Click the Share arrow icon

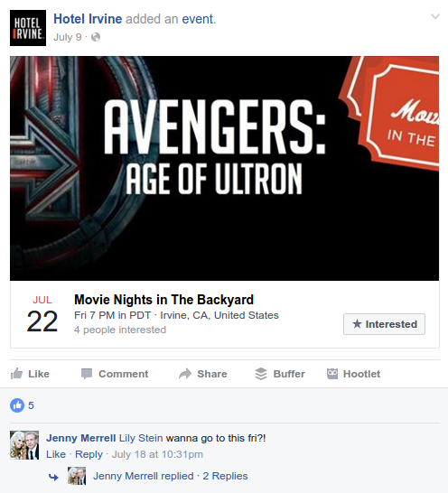(x=185, y=374)
